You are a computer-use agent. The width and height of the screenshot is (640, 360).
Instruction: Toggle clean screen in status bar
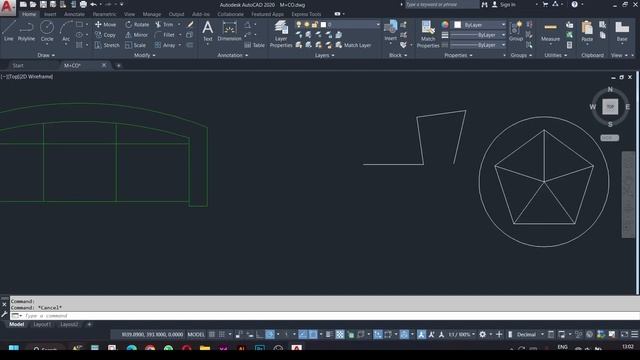coord(624,334)
